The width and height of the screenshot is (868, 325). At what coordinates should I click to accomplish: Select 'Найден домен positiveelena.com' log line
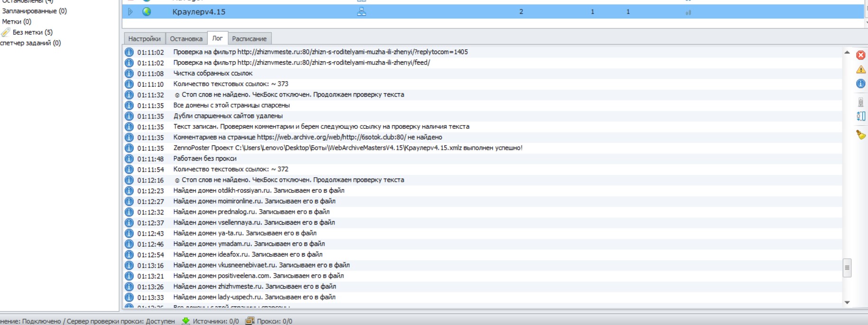click(x=259, y=276)
